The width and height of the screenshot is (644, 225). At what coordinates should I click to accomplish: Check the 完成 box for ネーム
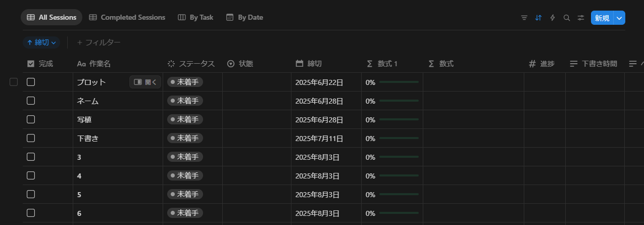pos(31,101)
